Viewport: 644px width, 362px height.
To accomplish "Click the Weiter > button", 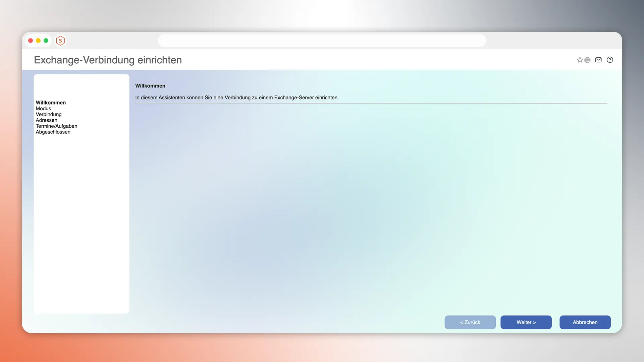I will 526,322.
